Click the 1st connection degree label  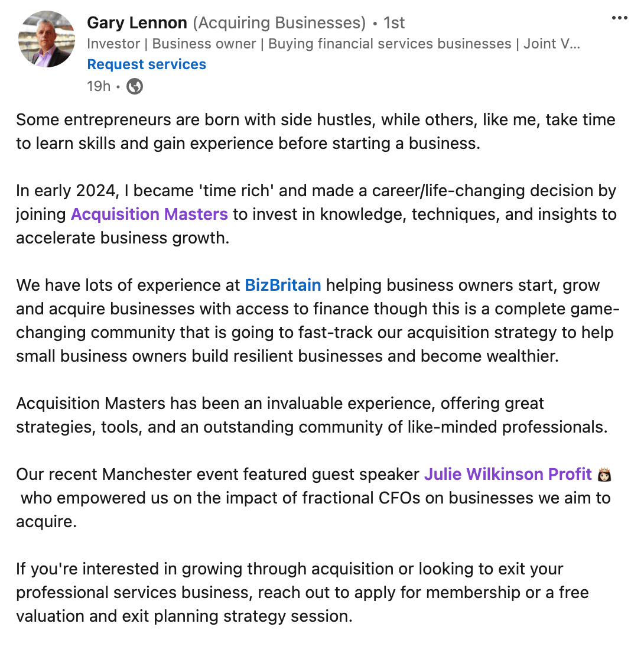(394, 23)
